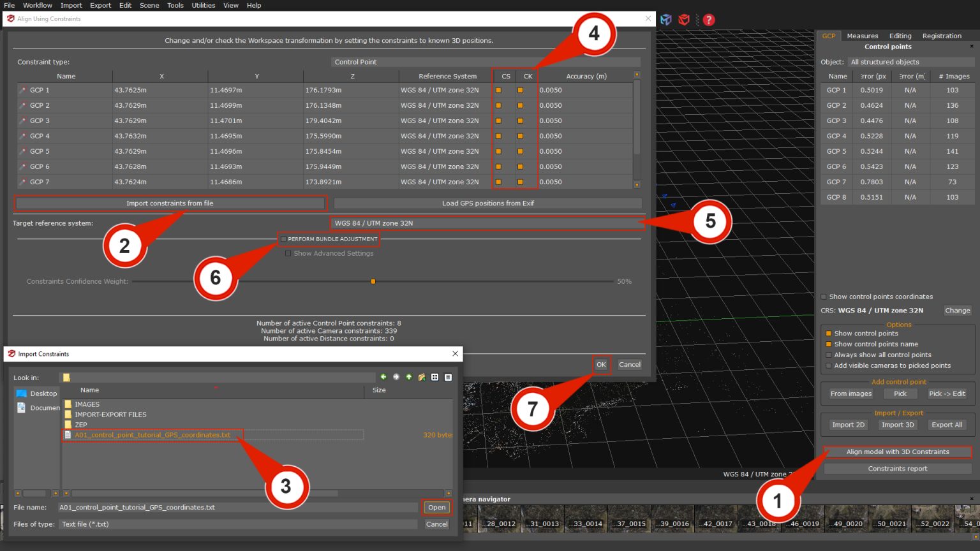Switch file dialog to icon grid view
The width and height of the screenshot is (980, 551).
435,378
